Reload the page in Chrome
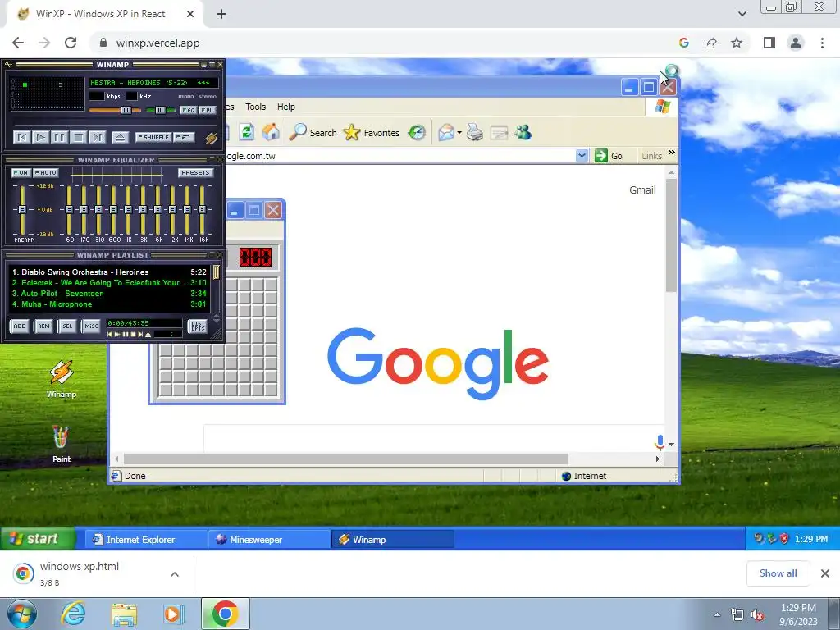 pyautogui.click(x=71, y=43)
